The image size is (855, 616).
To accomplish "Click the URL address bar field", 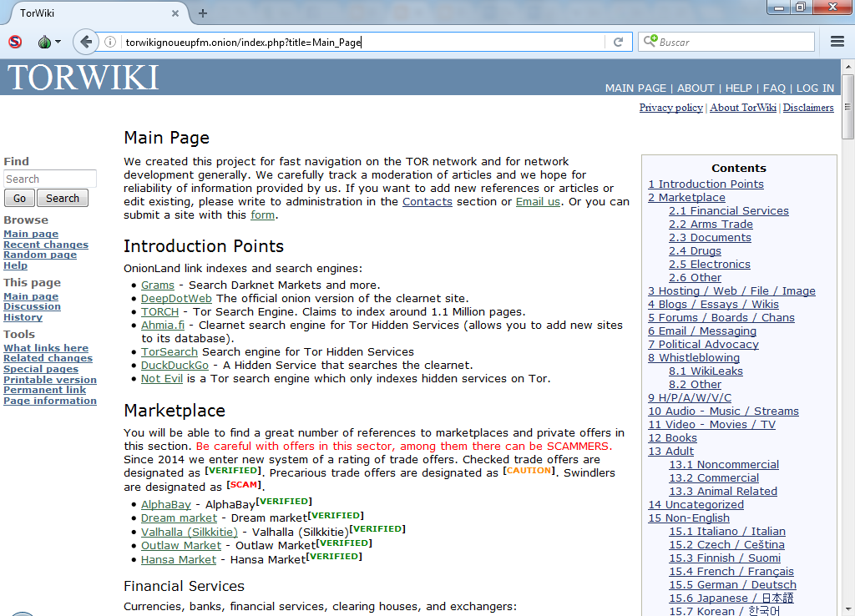I will click(x=362, y=42).
